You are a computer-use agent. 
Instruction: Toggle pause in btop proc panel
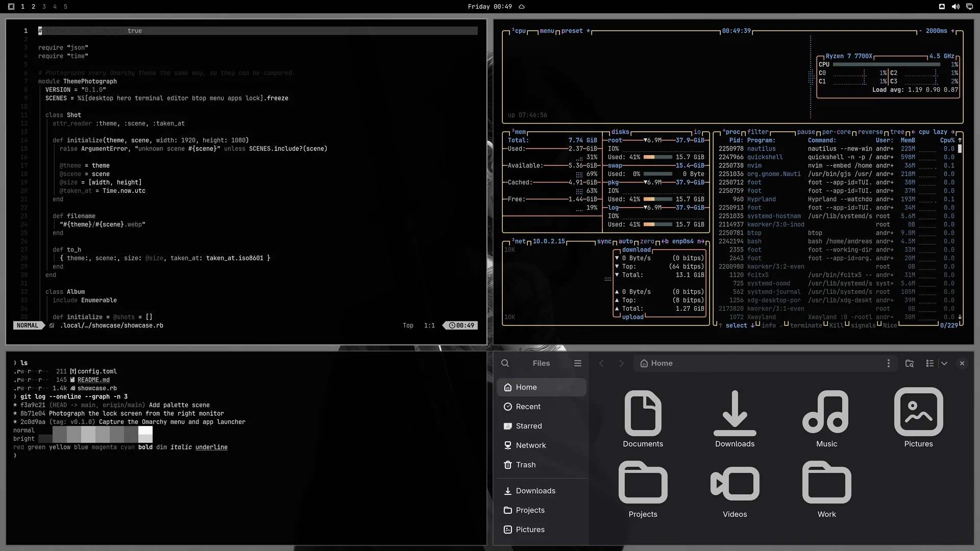coord(806,132)
